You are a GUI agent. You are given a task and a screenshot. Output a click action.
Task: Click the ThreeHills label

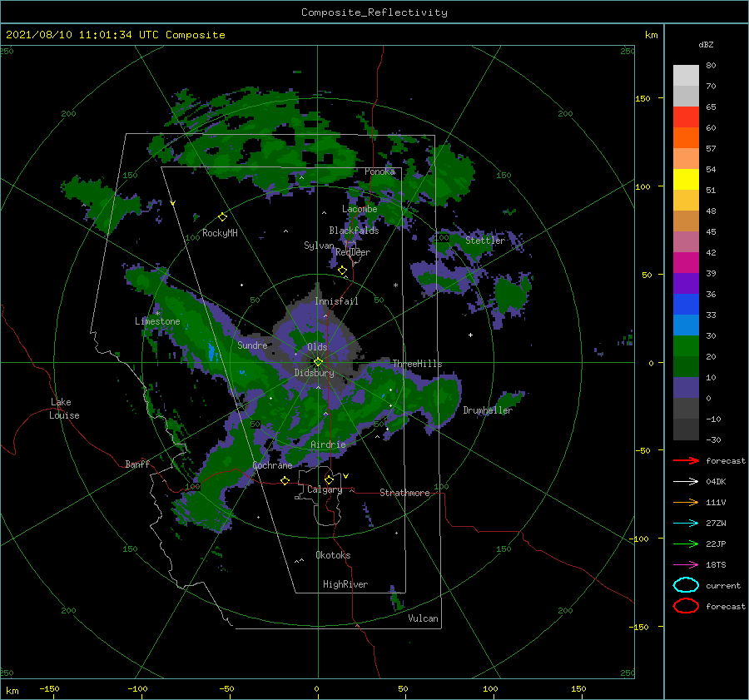pos(418,364)
